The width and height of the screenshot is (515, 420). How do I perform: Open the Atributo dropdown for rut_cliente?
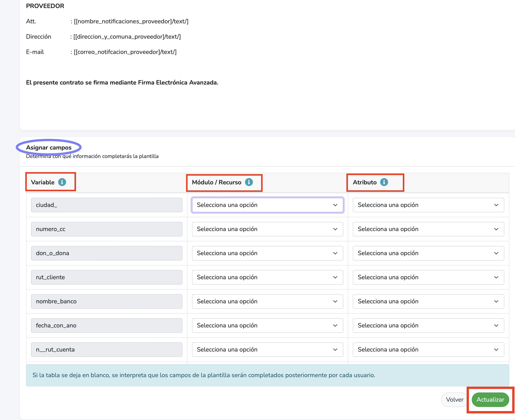(428, 277)
